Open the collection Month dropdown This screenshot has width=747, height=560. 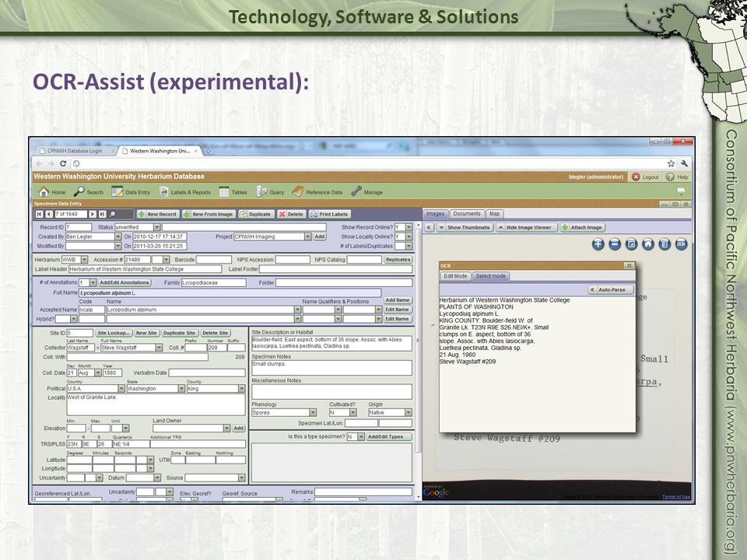(x=98, y=373)
